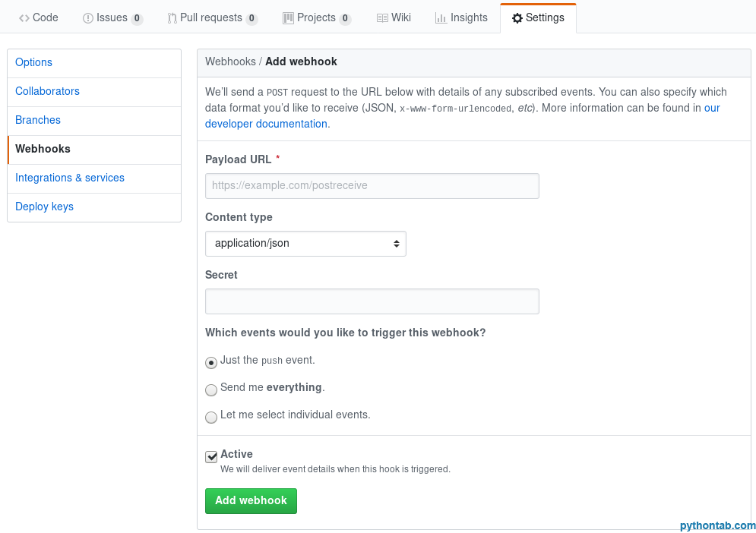Open Options in the settings sidebar
Screen dimensions: 756x533
tap(94, 63)
